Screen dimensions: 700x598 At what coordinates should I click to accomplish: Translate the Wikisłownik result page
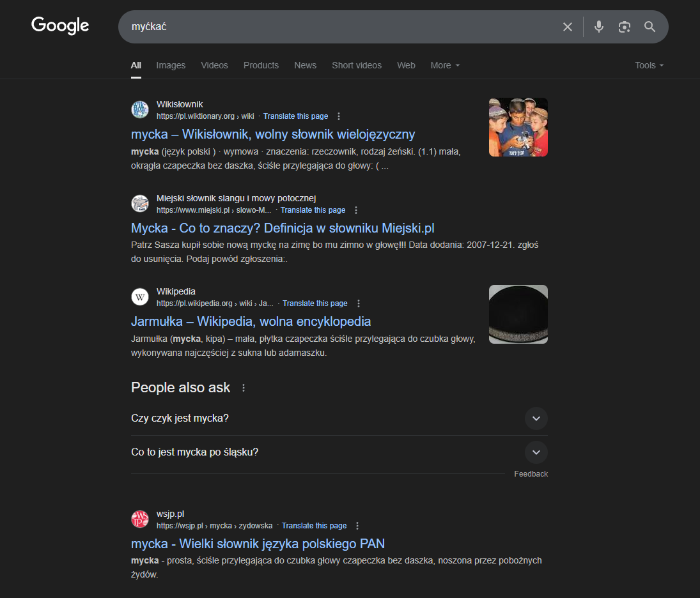click(295, 116)
